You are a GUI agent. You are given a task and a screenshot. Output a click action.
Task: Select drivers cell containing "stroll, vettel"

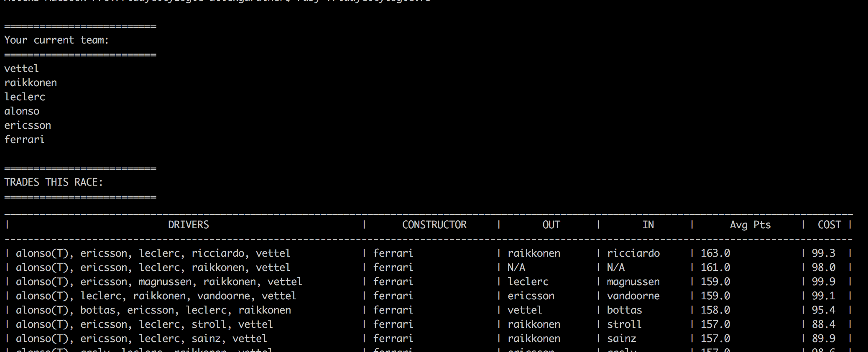click(144, 324)
